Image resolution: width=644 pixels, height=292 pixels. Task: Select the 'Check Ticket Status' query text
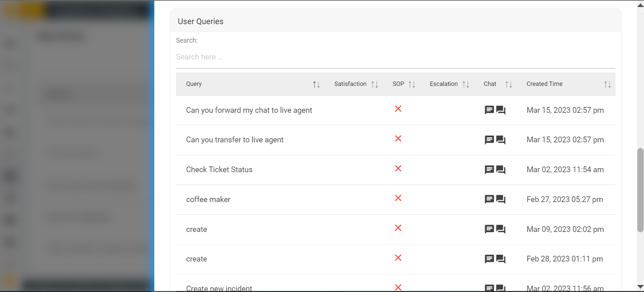(219, 169)
